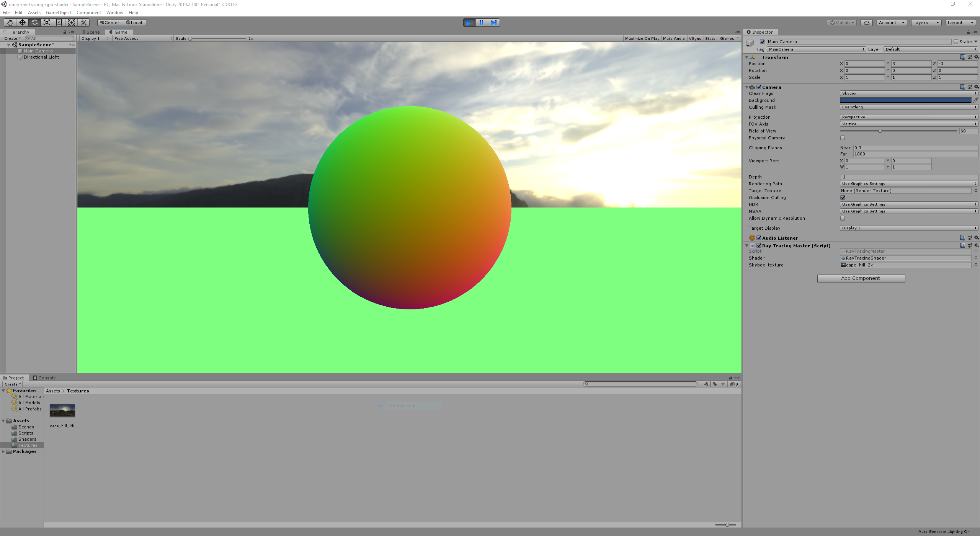Open the Background color swatch

point(905,100)
